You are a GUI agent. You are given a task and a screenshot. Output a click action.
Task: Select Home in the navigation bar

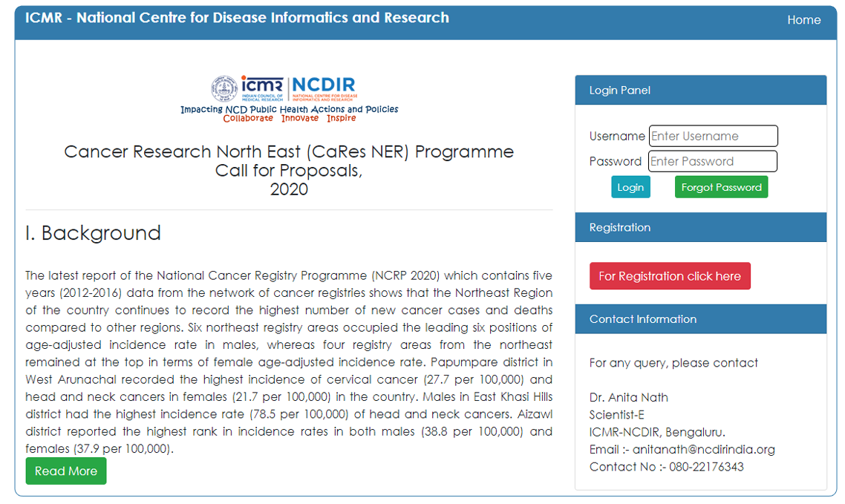tap(804, 20)
